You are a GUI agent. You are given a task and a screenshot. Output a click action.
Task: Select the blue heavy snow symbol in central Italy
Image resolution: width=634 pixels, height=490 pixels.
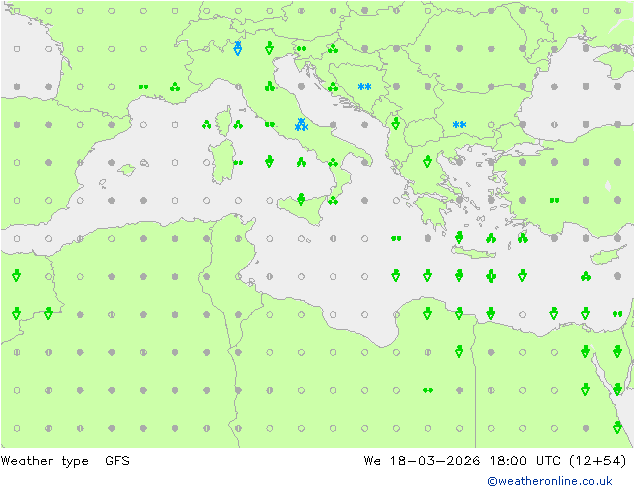[301, 125]
